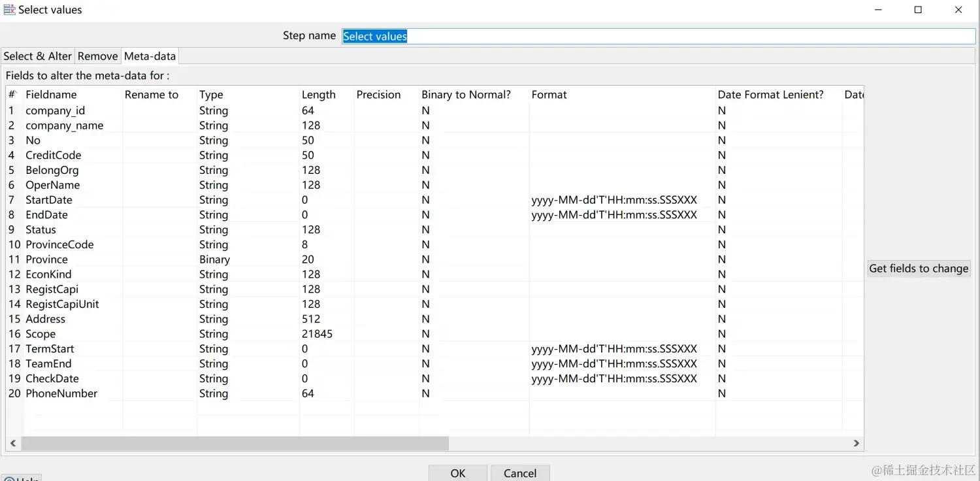The image size is (980, 481).
Task: Select the CheckDate fieldname cell
Action: click(x=73, y=379)
